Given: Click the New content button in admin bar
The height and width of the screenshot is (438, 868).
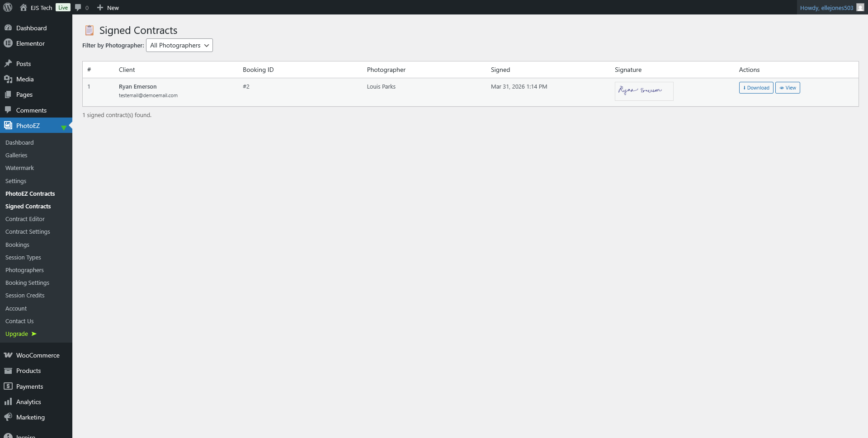Looking at the screenshot, I should (108, 8).
